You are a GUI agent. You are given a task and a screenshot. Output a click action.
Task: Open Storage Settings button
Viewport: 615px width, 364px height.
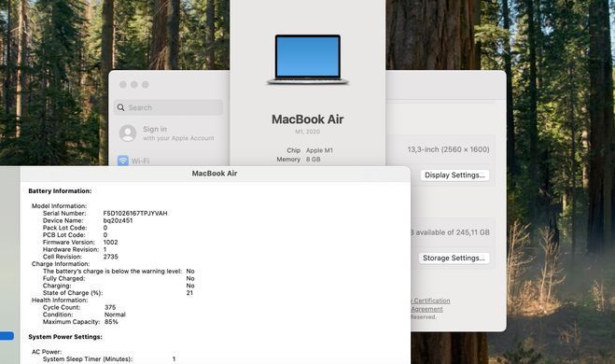(454, 259)
